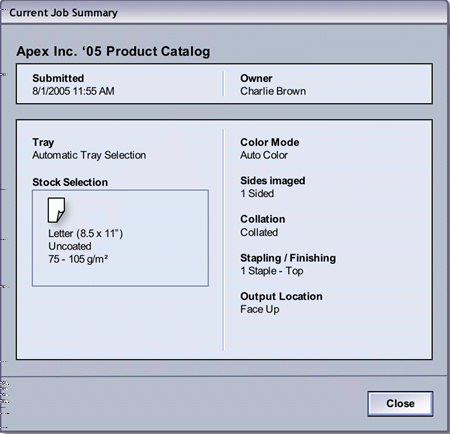This screenshot has width=450, height=434.
Task: Click the owner name Charlie Brown
Action: click(x=273, y=91)
